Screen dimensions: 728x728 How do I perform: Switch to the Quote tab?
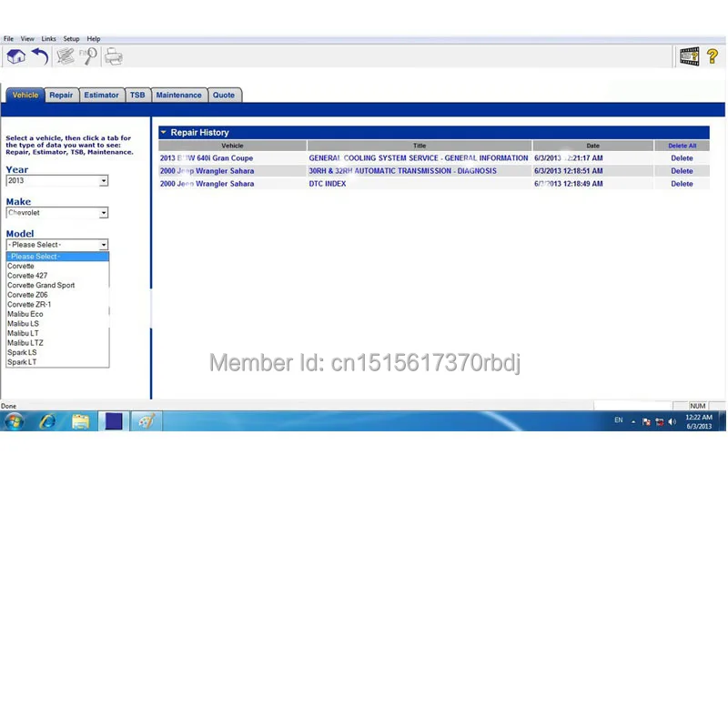[x=224, y=95]
